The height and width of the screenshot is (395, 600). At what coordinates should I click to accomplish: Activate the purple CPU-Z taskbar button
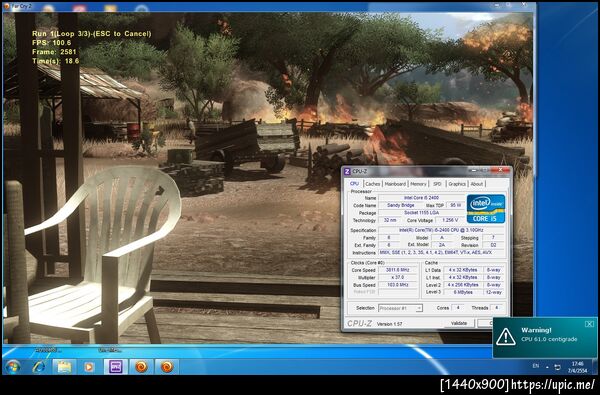click(x=116, y=367)
